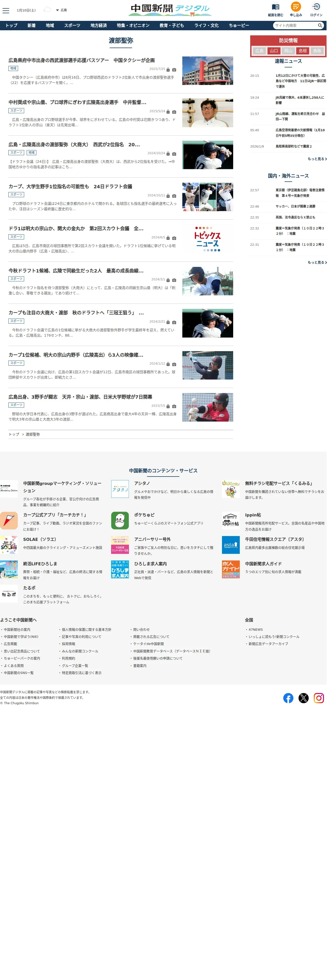Screen dimensions: 327x980
Task: Open the トップ nav item
Action: click(11, 25)
